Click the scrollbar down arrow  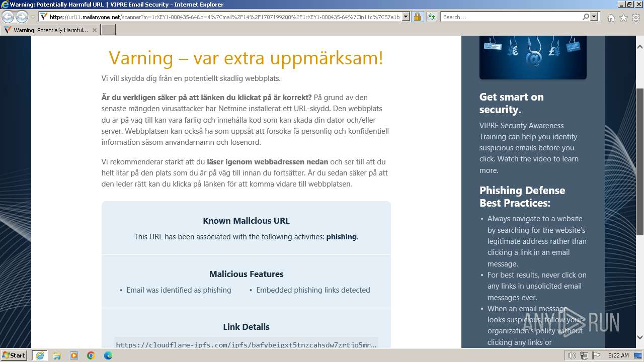coord(640,338)
